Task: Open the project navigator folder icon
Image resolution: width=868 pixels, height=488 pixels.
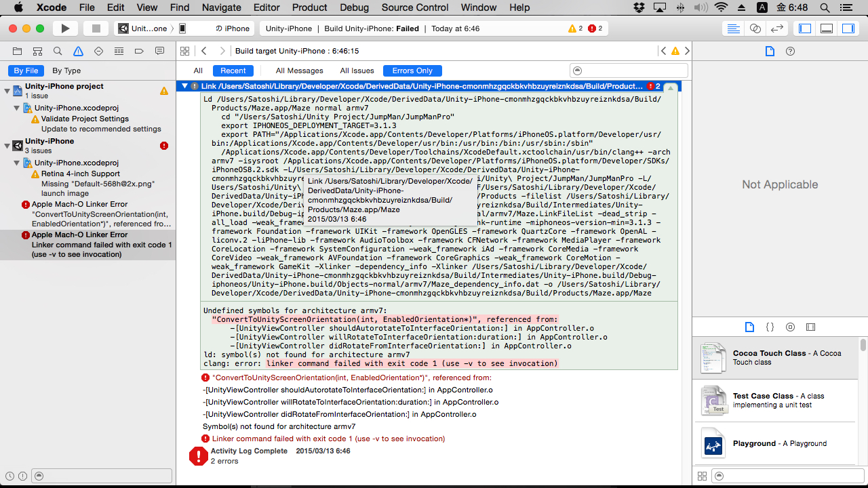Action: (x=18, y=52)
